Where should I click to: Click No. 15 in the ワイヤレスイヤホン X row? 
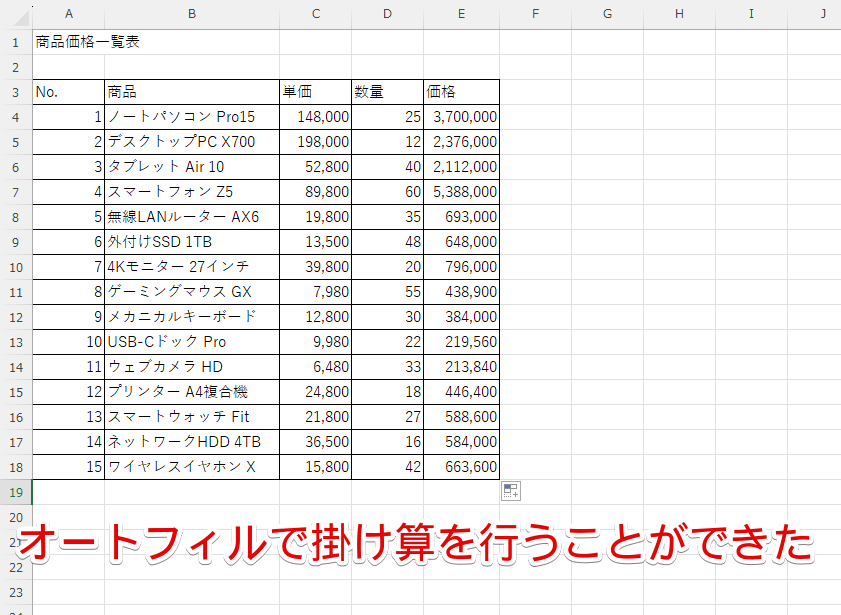tap(69, 467)
